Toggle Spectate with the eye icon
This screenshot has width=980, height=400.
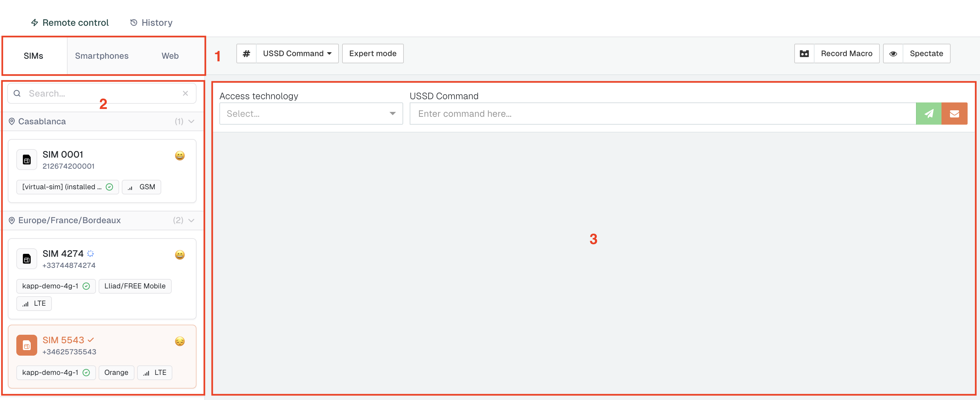(x=893, y=54)
